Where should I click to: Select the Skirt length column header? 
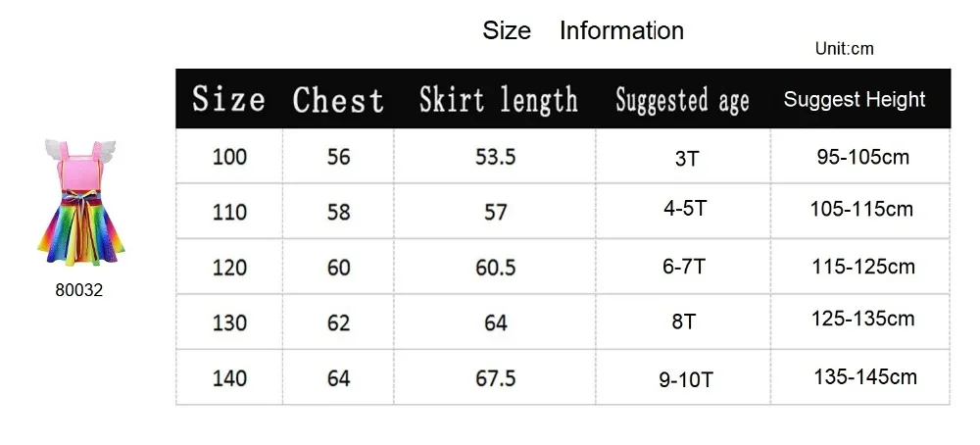498,100
